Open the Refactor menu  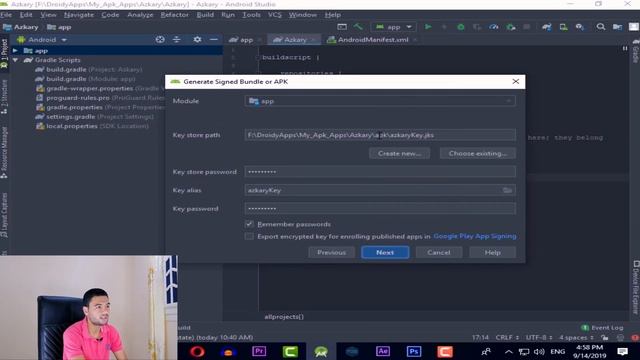174,15
